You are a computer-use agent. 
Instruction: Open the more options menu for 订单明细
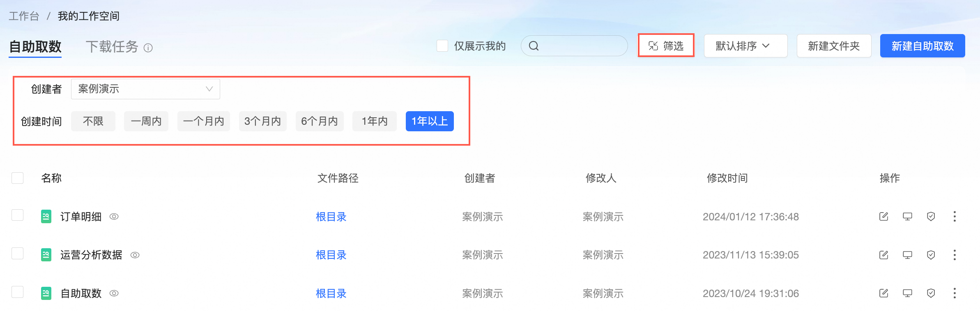point(955,216)
